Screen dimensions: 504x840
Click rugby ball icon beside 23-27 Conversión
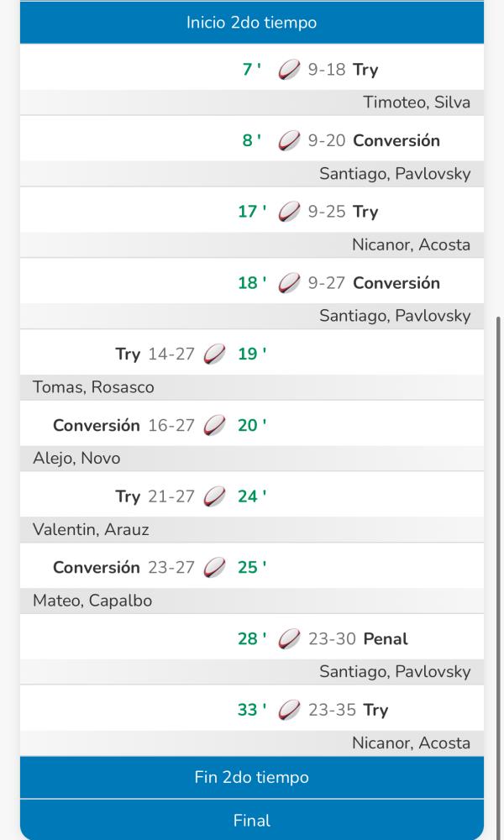tap(214, 568)
